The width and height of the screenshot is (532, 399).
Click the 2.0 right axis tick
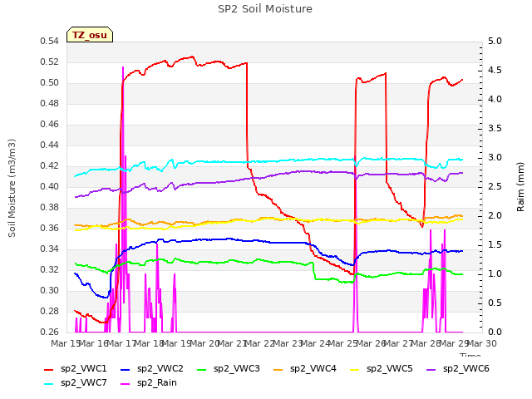point(495,216)
